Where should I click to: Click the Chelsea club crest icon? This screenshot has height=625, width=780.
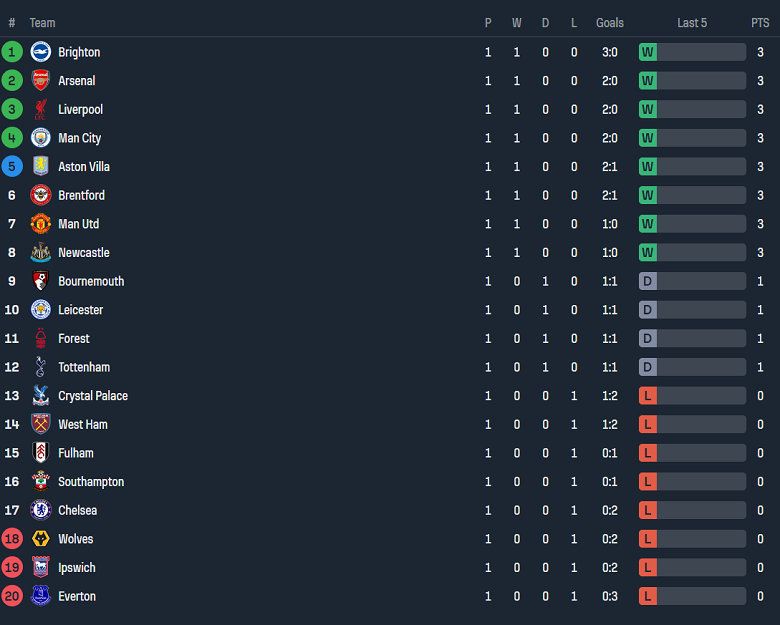point(41,510)
